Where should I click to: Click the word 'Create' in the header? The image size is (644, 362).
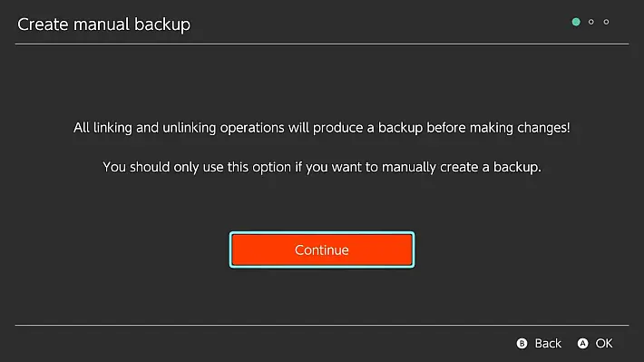(x=43, y=24)
